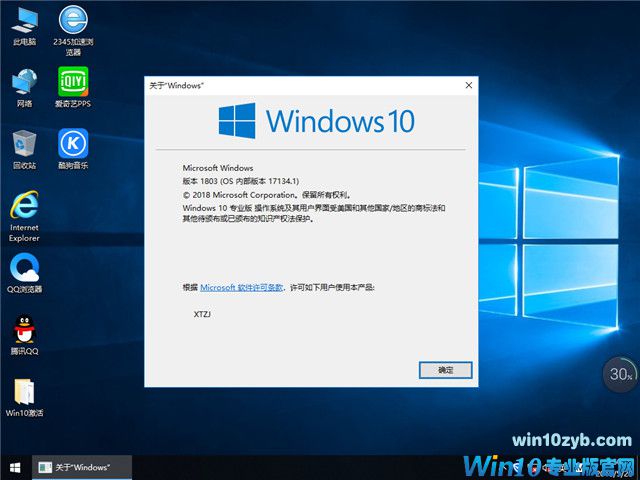Select the 回收站 recycle bin icon

[x=24, y=149]
